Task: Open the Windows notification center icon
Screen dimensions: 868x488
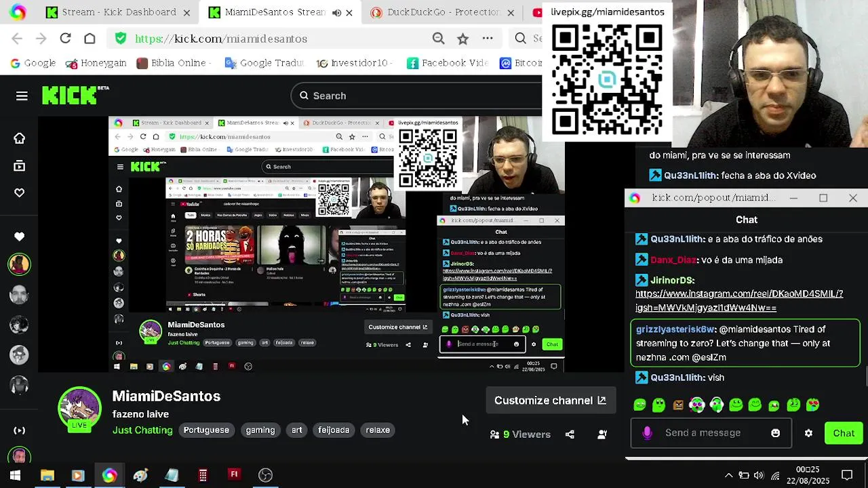Action: (847, 475)
